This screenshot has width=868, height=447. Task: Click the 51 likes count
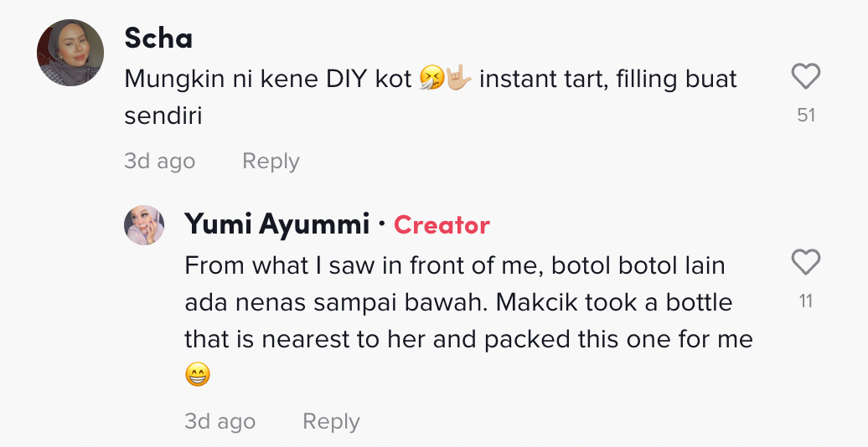pyautogui.click(x=806, y=116)
